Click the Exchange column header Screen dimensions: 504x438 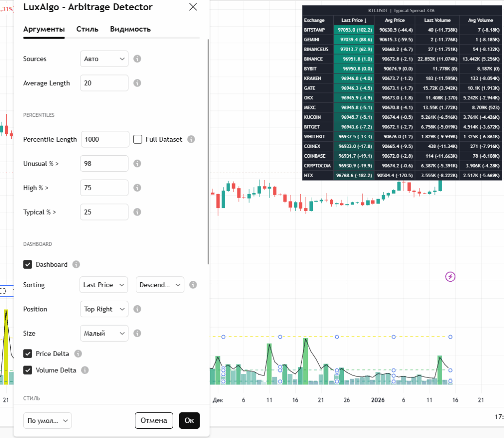[314, 20]
